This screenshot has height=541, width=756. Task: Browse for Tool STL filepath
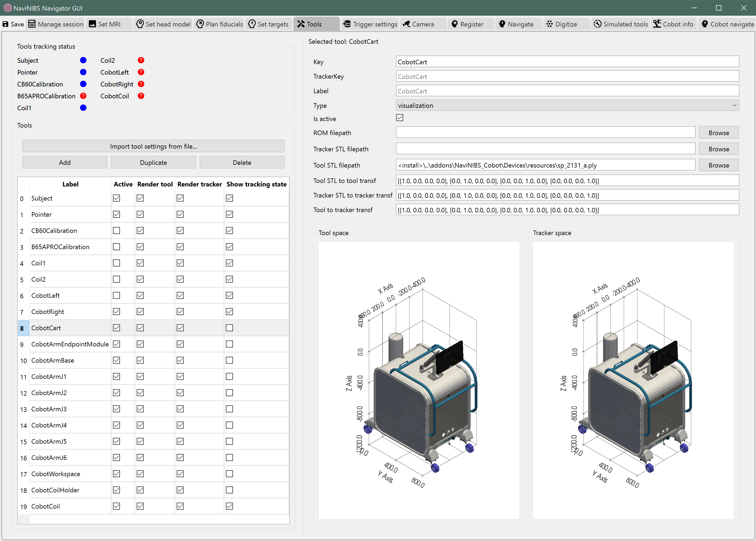point(719,165)
